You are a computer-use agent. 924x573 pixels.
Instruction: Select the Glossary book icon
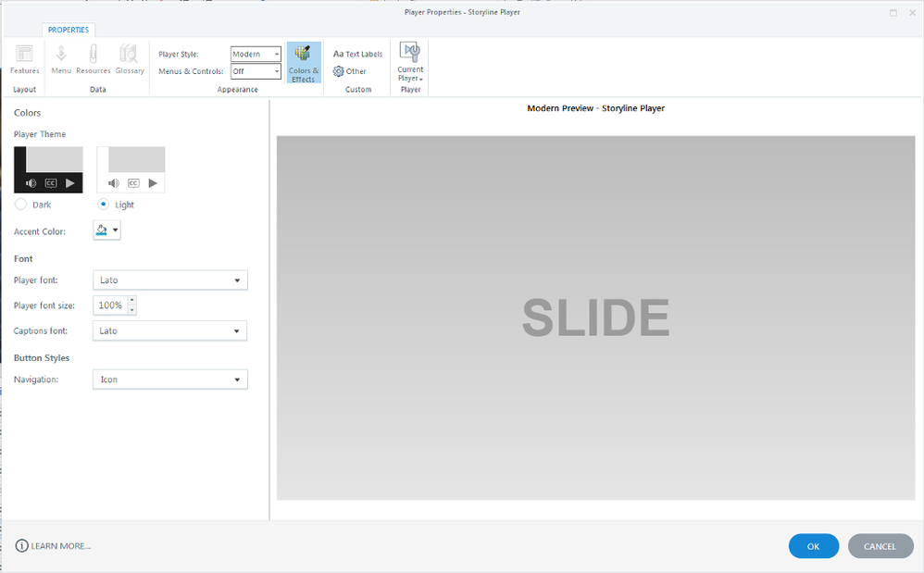tap(130, 59)
